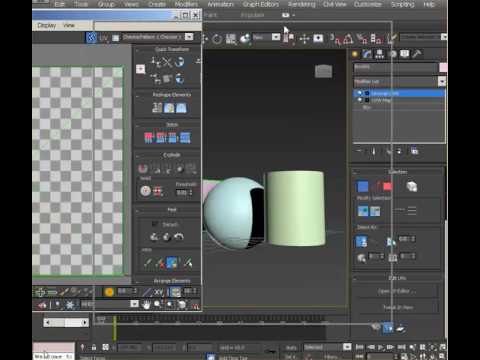Toggle the Unwrap UVW modifier eye icon

[x=360, y=93]
